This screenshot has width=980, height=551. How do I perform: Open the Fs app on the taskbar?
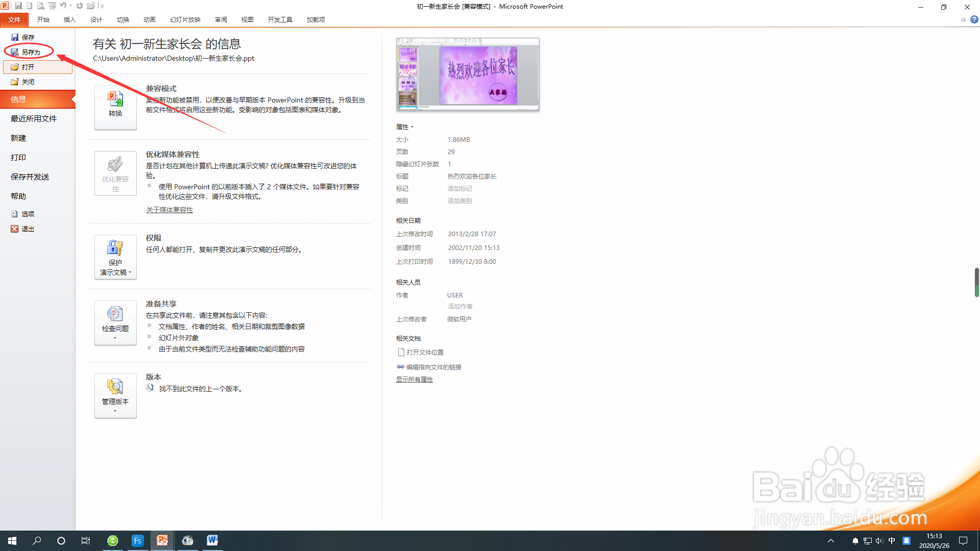click(138, 541)
